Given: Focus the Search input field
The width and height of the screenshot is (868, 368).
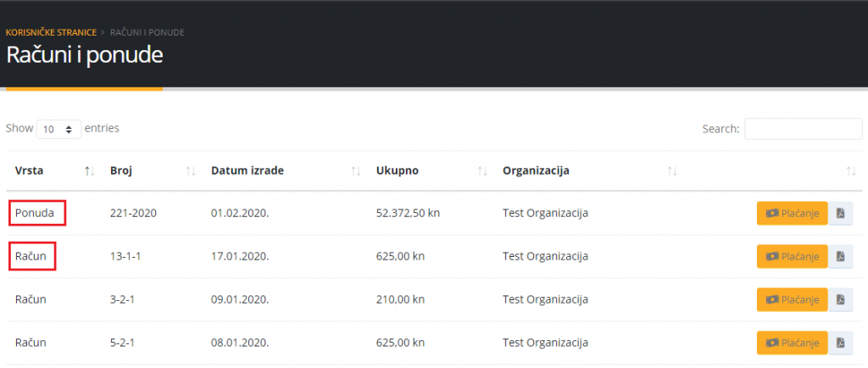Looking at the screenshot, I should (x=802, y=129).
